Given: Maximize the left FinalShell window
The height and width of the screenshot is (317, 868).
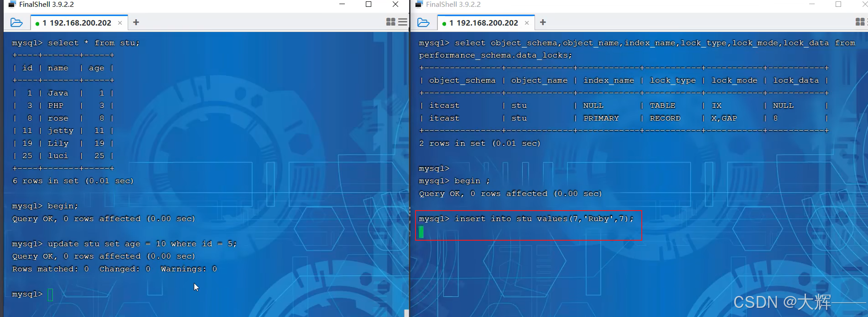Looking at the screenshot, I should pos(369,5).
